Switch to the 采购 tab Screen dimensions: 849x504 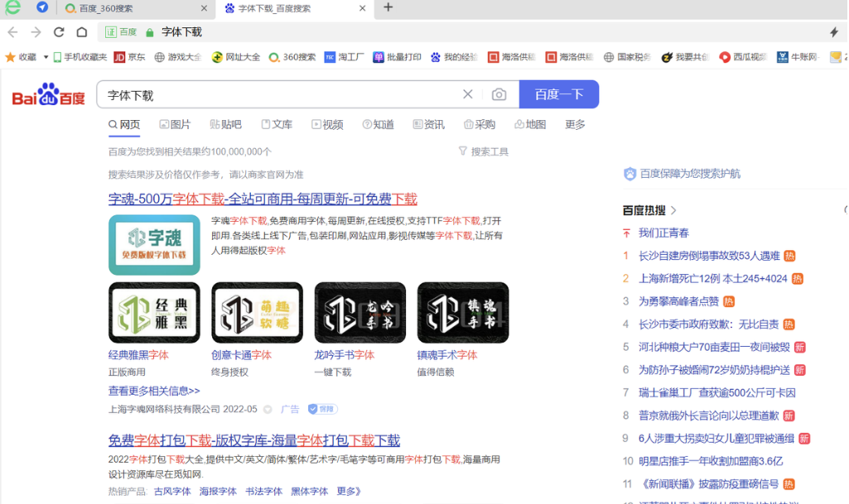coord(480,125)
